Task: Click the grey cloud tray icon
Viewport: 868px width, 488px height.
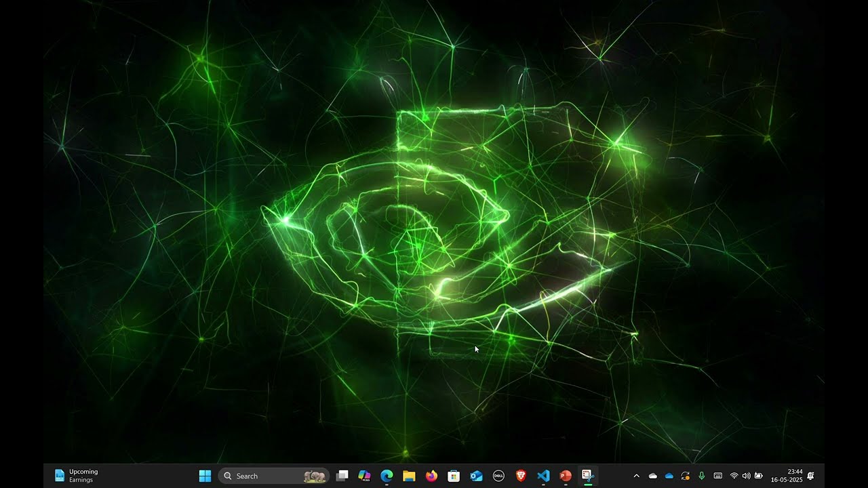Action: (x=653, y=476)
